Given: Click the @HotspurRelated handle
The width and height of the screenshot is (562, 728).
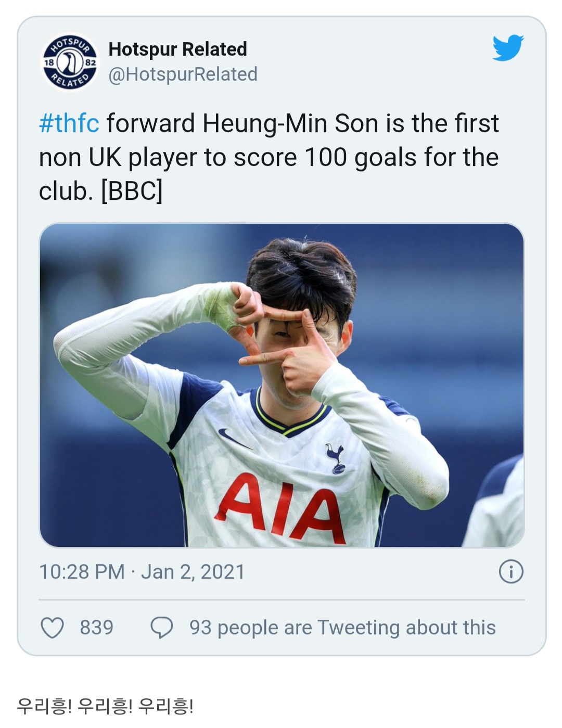Looking at the screenshot, I should (183, 74).
